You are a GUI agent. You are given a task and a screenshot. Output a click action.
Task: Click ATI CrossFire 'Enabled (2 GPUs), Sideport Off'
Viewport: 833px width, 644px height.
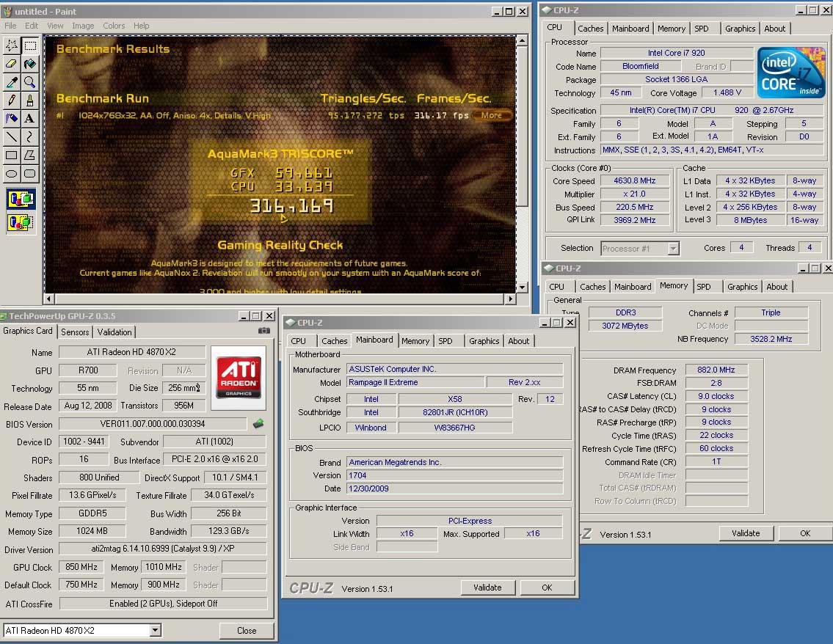[163, 604]
